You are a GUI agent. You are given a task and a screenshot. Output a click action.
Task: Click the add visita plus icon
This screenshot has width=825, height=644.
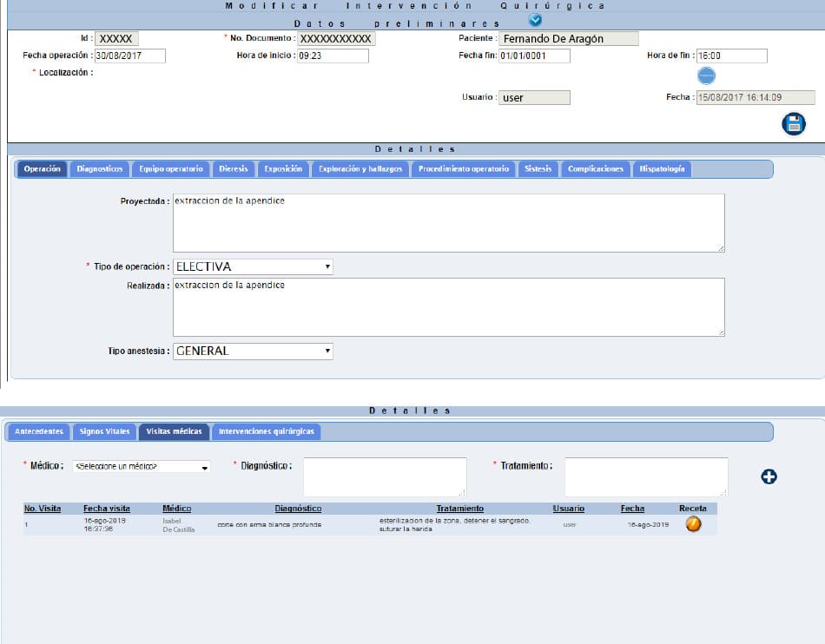(x=768, y=476)
